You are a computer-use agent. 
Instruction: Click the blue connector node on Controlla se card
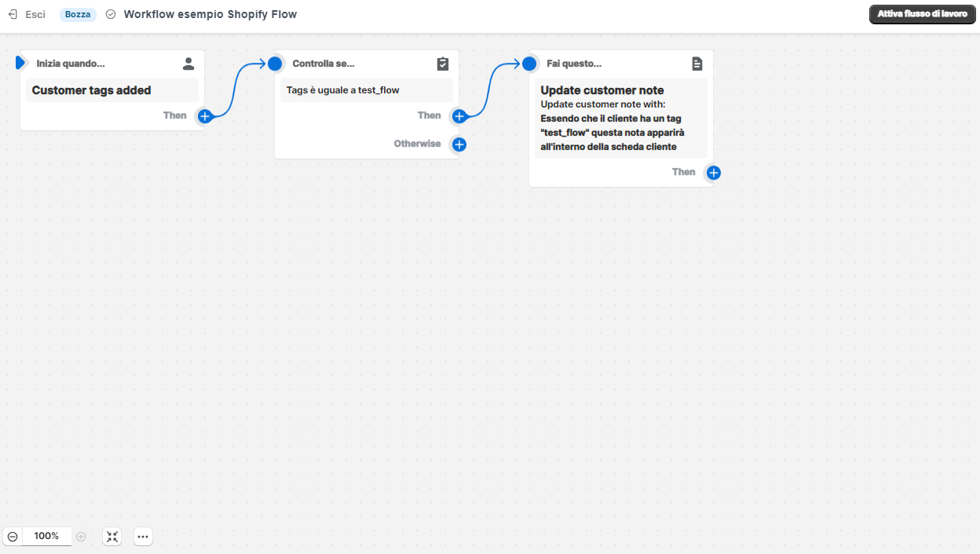point(275,64)
